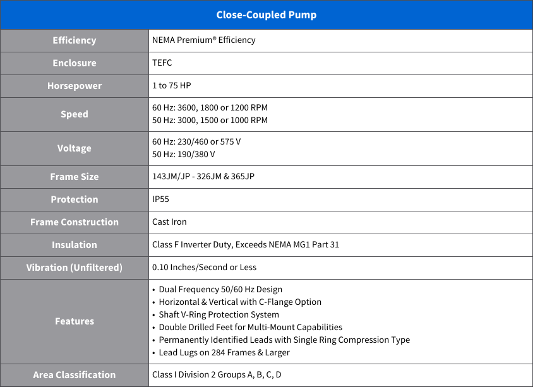Screen dimensions: 540x392
Task: Click the 1 to 75 HP value
Action: 172,86
